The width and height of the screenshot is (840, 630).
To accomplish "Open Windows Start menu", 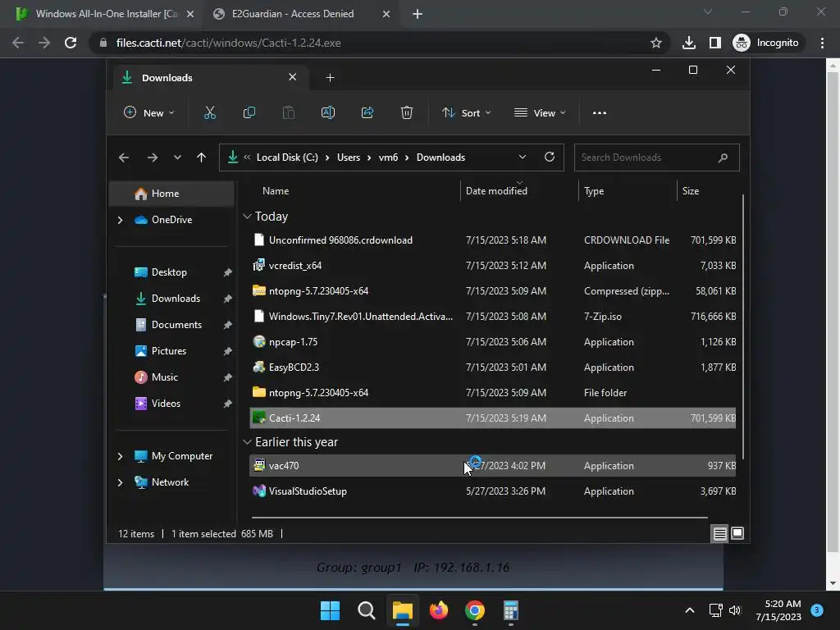I will [330, 610].
